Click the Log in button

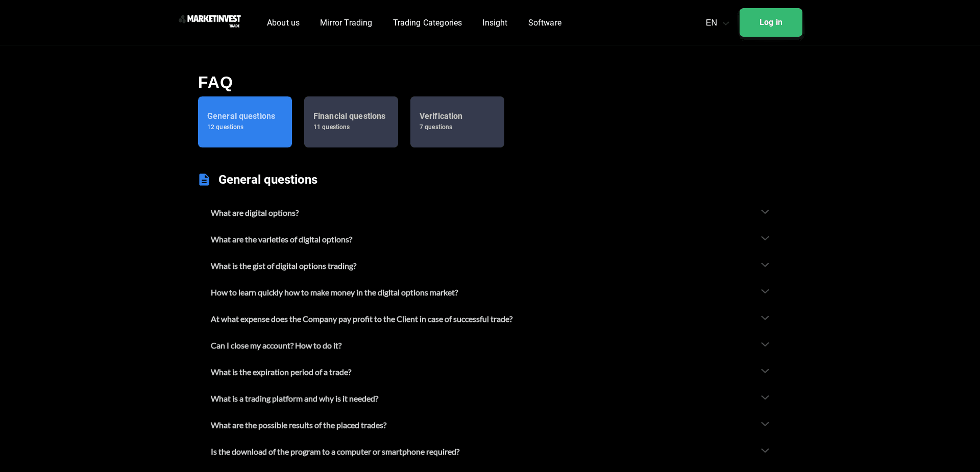770,22
